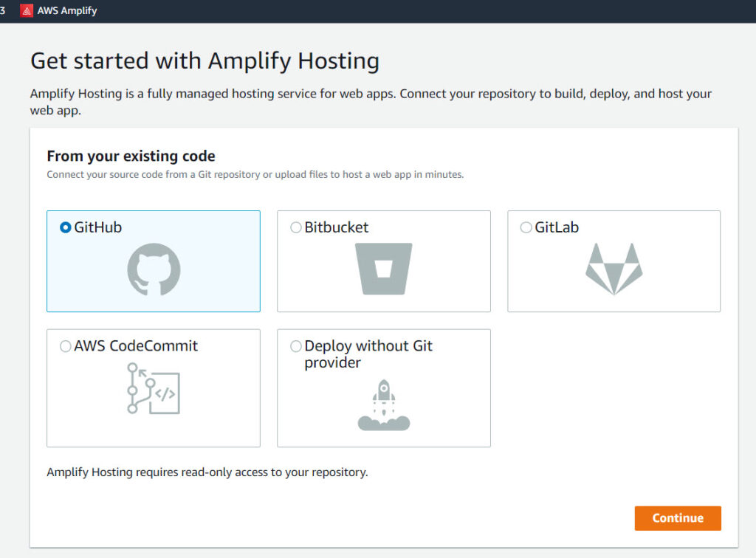The image size is (756, 558).
Task: Click the GitHub label text
Action: 98,227
